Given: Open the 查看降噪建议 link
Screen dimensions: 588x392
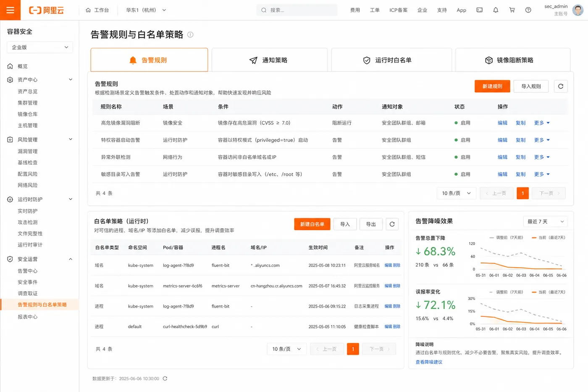Looking at the screenshot, I should pos(429,362).
